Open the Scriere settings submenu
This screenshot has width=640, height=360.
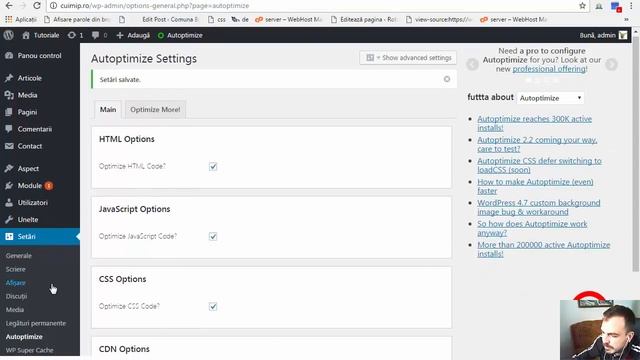(x=16, y=269)
